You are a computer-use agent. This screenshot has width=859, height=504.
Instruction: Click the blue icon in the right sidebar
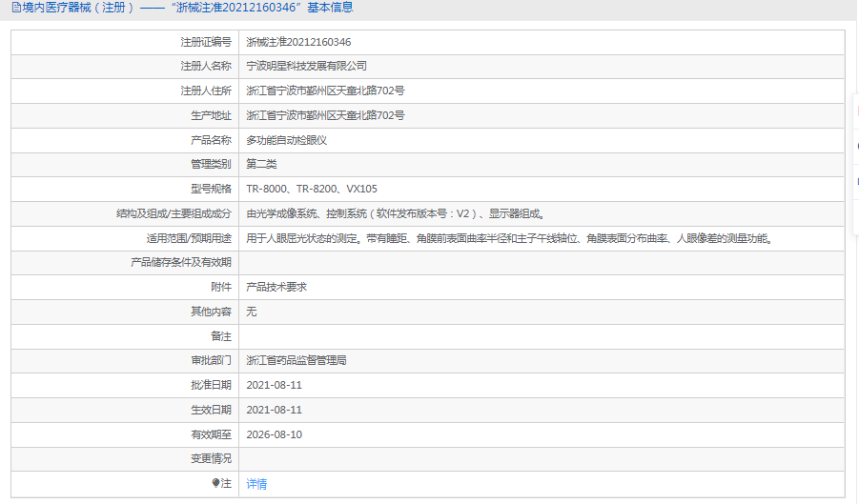pyautogui.click(x=855, y=180)
